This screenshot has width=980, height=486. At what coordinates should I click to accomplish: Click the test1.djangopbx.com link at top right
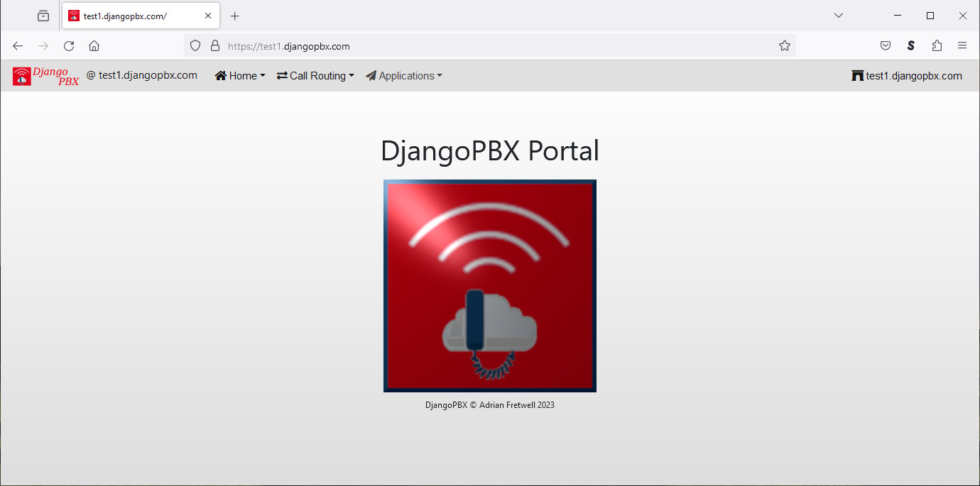tap(907, 76)
